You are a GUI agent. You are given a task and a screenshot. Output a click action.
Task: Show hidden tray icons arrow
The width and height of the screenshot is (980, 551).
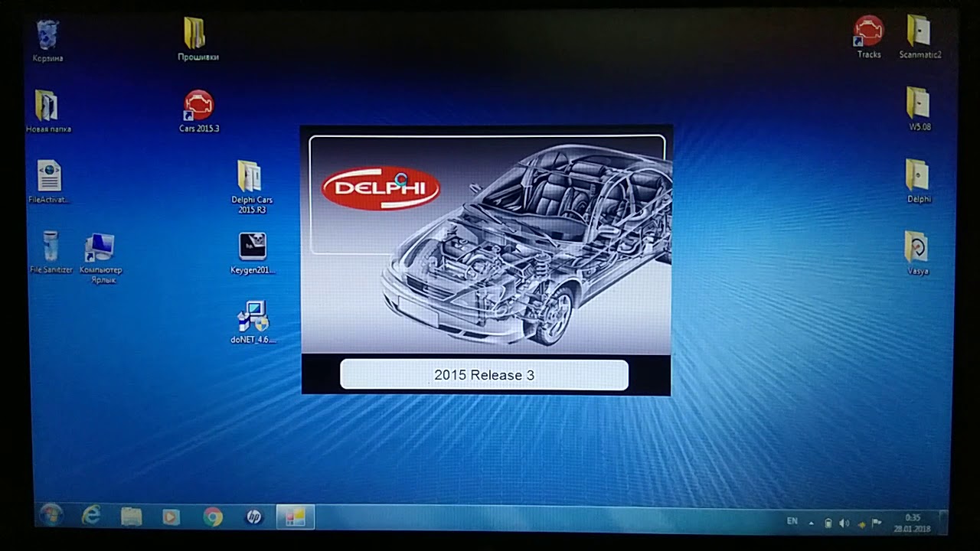811,523
